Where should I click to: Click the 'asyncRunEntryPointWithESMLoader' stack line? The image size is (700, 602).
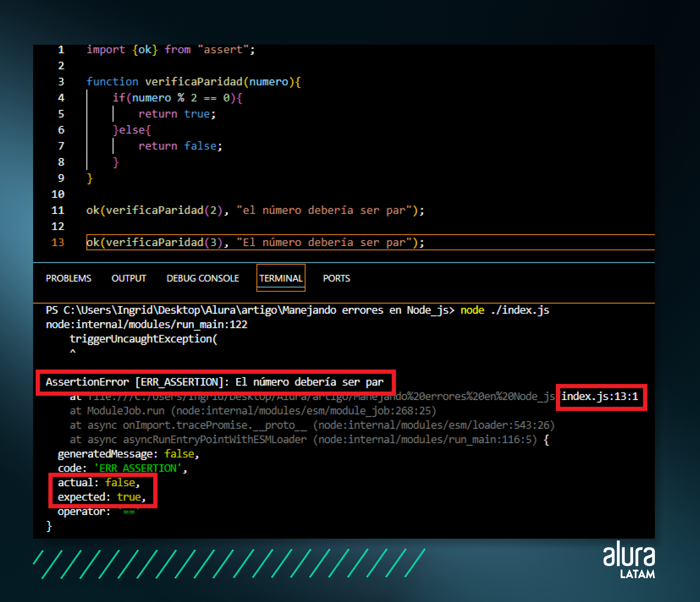point(309,440)
